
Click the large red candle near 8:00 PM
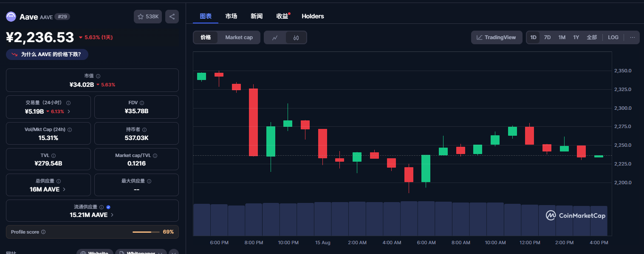[x=253, y=122]
